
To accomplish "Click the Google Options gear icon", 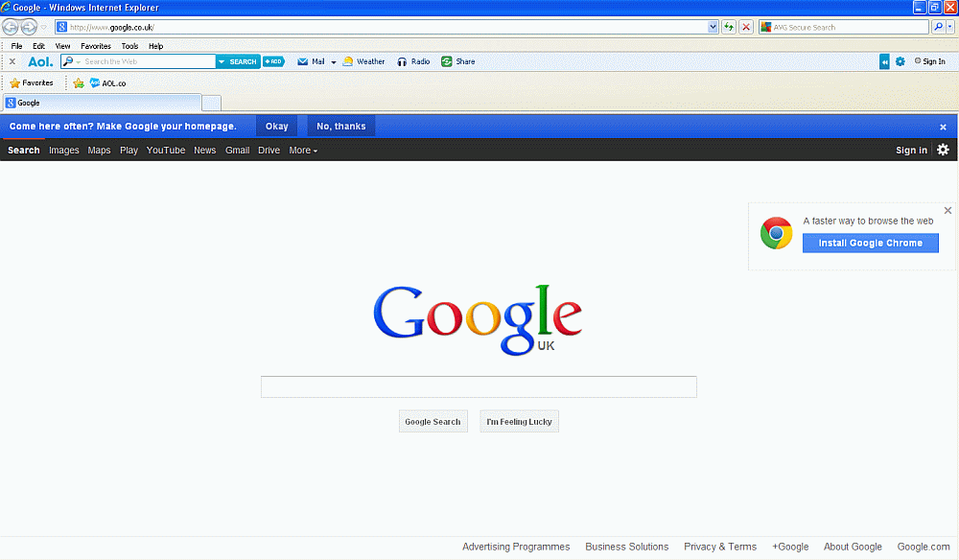I will point(943,150).
